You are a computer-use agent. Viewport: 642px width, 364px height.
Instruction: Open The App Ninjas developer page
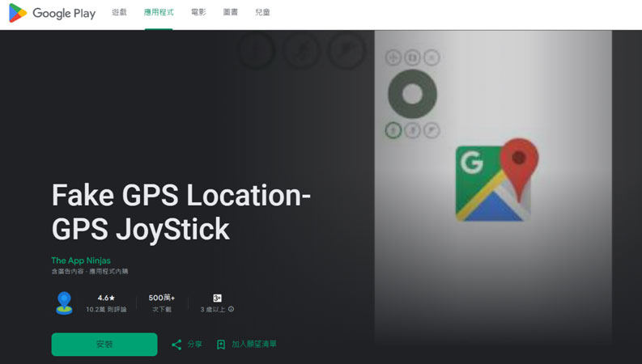pyautogui.click(x=81, y=260)
